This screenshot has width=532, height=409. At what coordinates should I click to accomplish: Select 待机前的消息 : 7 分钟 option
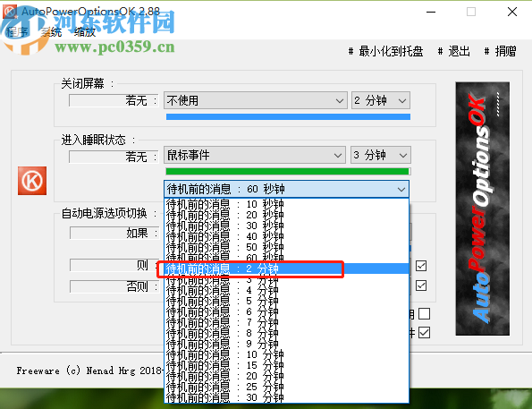(287, 322)
